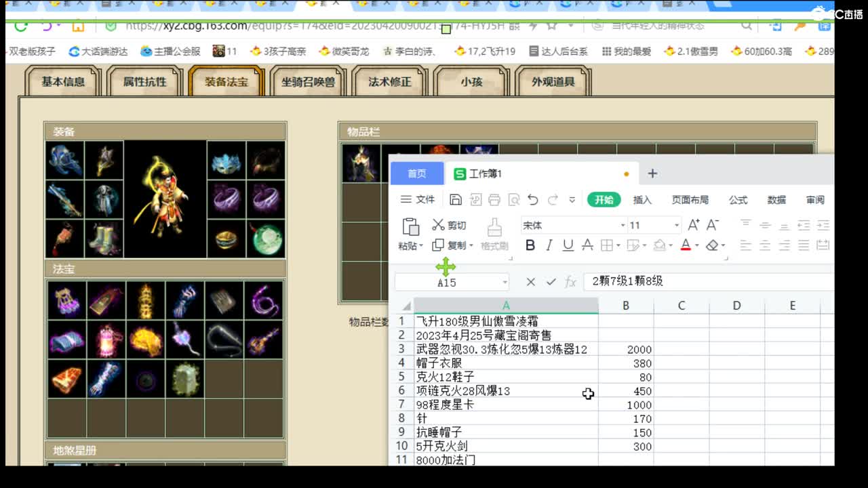
Task: Open the 坐骑召唤兽 page tab
Action: coord(308,81)
